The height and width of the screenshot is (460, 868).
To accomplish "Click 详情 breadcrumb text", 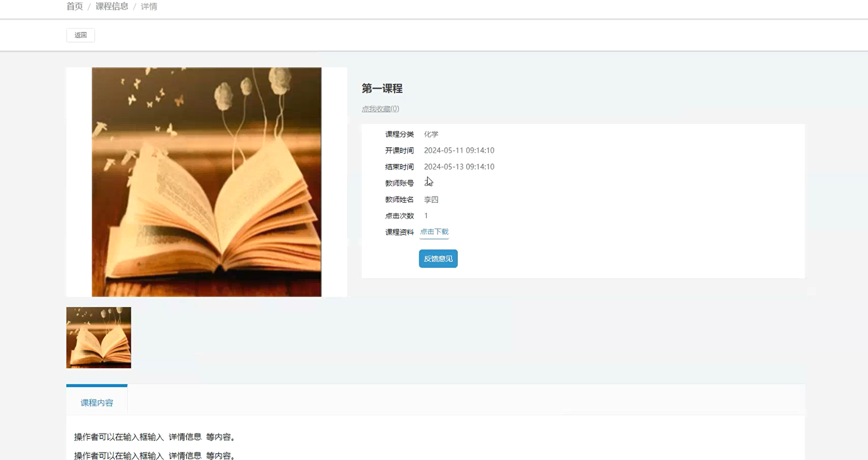I will (x=149, y=7).
